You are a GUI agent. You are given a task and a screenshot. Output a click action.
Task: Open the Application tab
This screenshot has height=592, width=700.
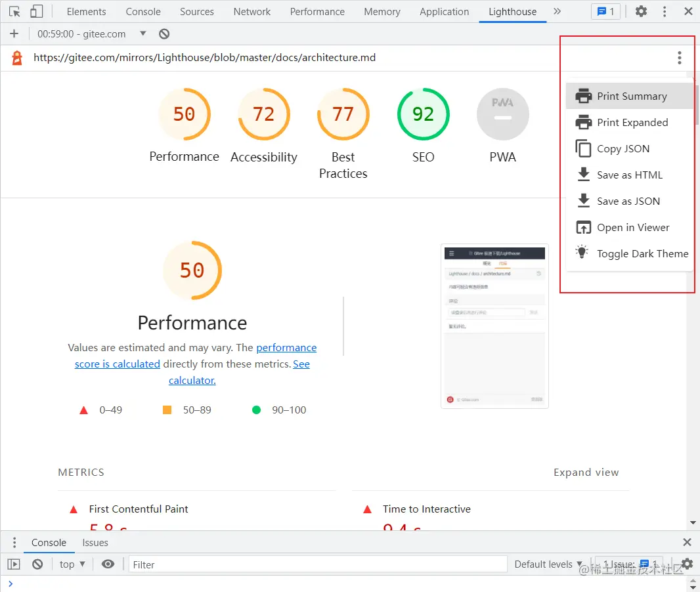tap(444, 12)
